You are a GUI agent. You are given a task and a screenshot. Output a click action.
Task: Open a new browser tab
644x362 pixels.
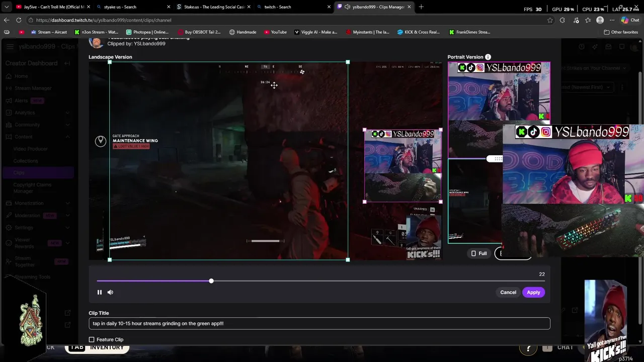pos(421,7)
